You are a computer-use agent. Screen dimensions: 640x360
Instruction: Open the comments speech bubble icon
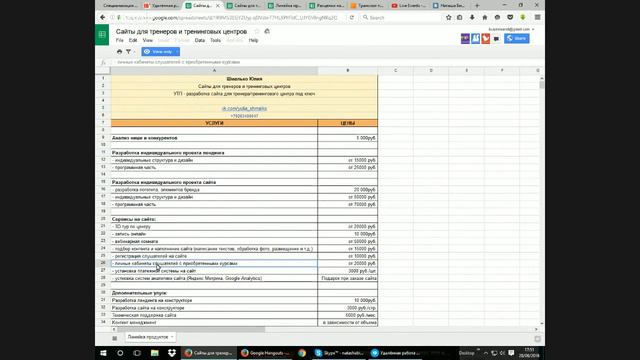496,39
